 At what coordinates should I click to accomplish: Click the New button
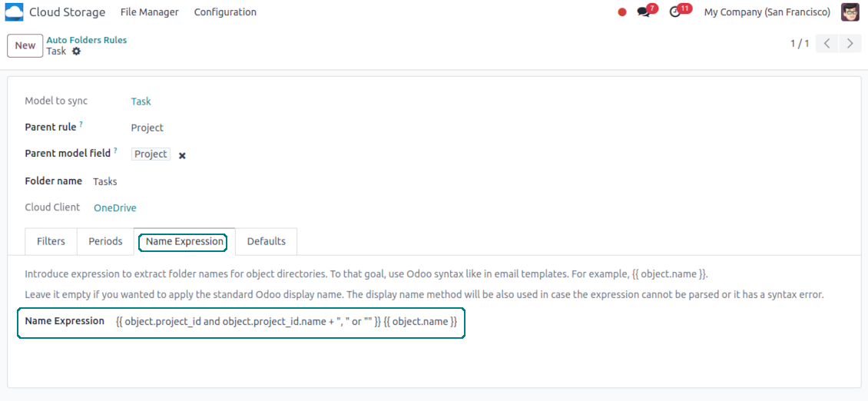click(x=25, y=45)
